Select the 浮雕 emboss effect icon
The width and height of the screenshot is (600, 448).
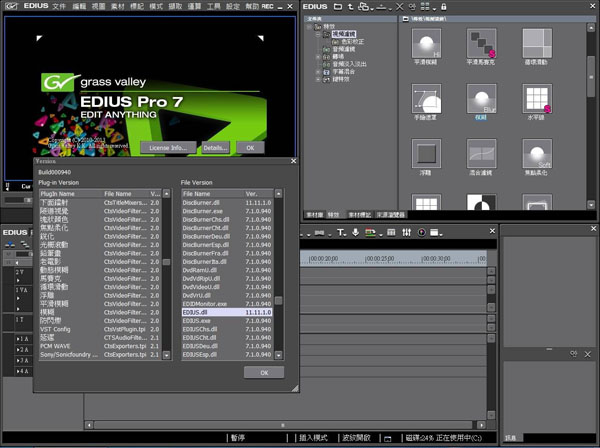tap(426, 153)
